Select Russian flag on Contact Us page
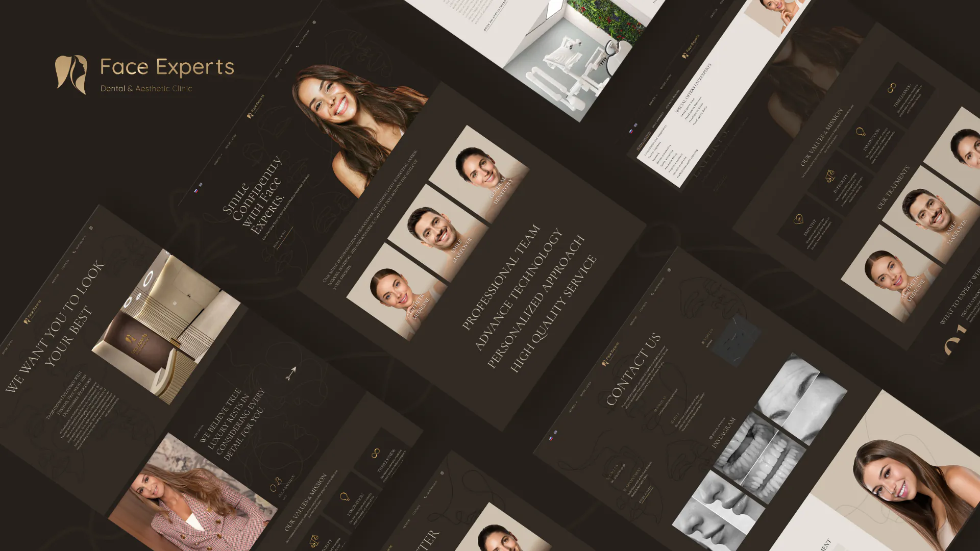 tap(551, 439)
